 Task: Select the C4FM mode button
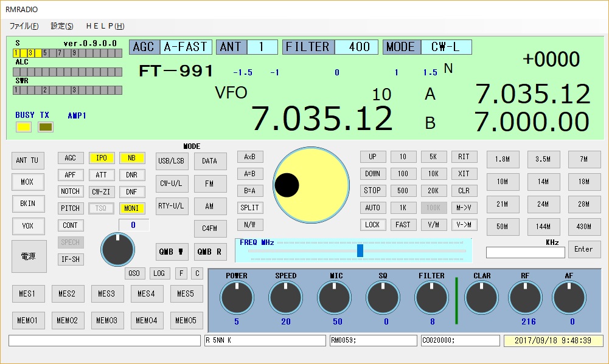(210, 228)
